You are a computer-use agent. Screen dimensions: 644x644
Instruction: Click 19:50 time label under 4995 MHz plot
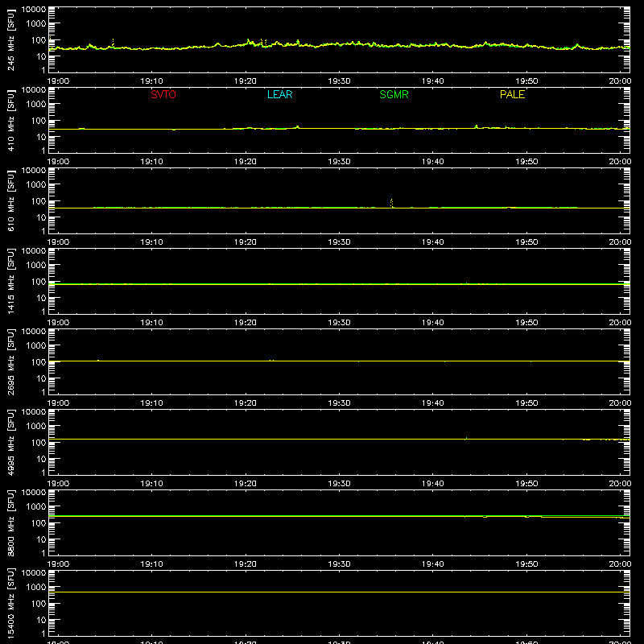[x=526, y=484]
